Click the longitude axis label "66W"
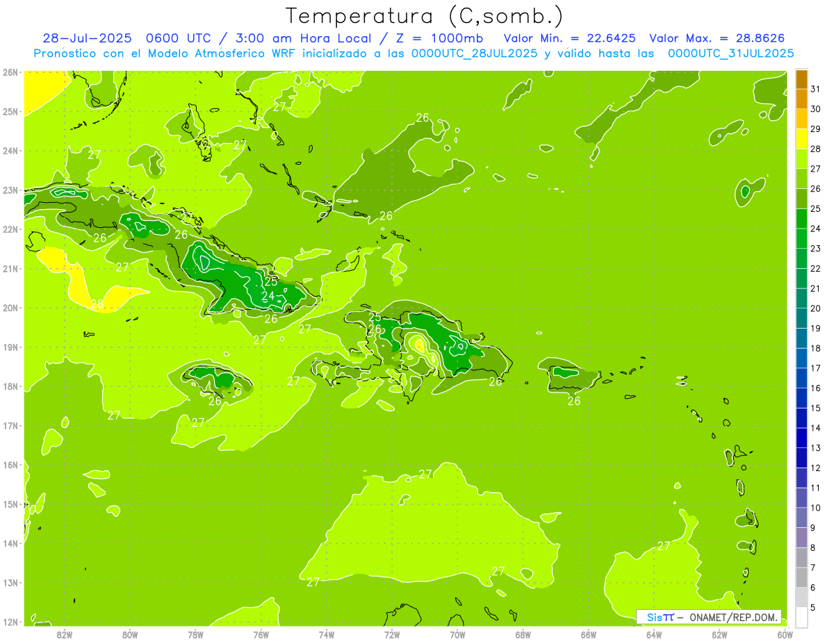The height and width of the screenshot is (644, 834). point(589,634)
